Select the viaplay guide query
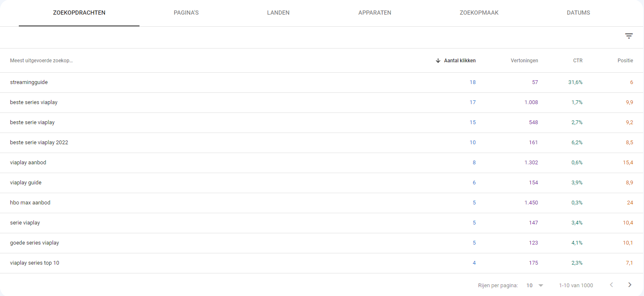 [25, 183]
